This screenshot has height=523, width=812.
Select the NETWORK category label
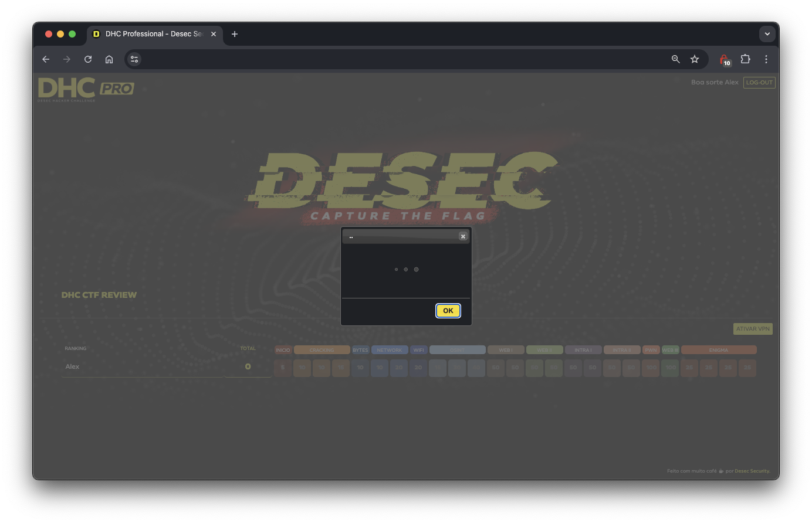(390, 350)
